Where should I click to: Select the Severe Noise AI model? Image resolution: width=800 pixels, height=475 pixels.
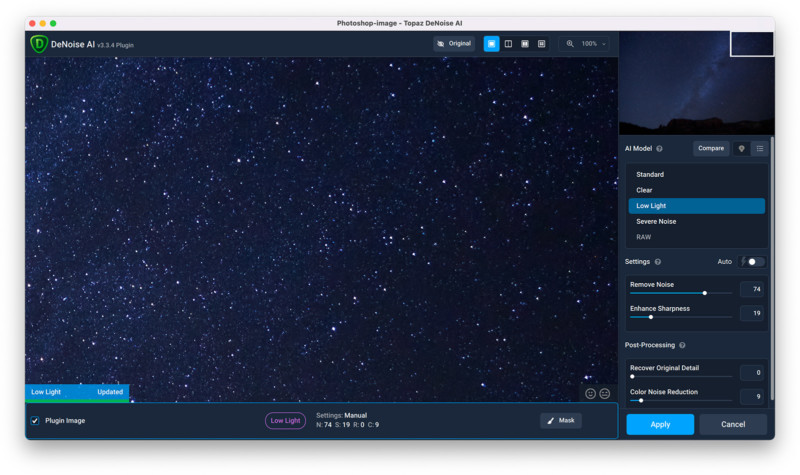coord(656,221)
